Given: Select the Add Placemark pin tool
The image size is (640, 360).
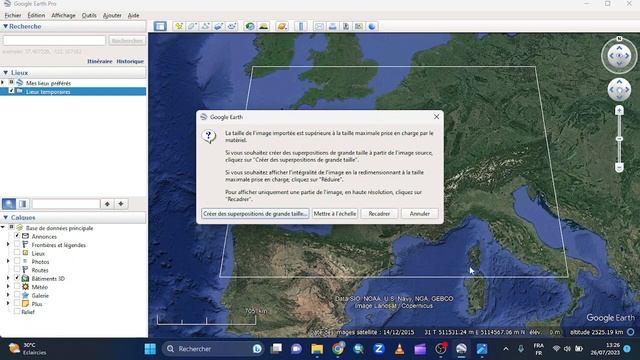Looking at the screenshot, I should coord(179,26).
